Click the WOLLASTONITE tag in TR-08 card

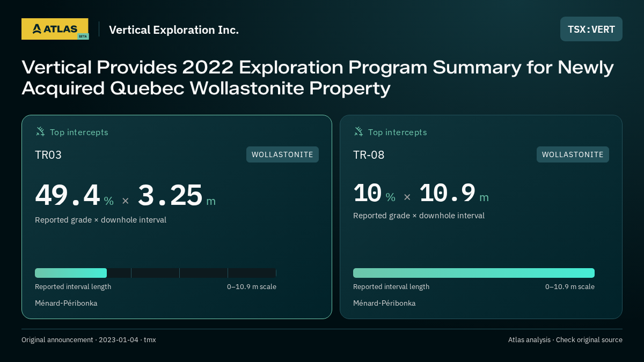(x=573, y=154)
